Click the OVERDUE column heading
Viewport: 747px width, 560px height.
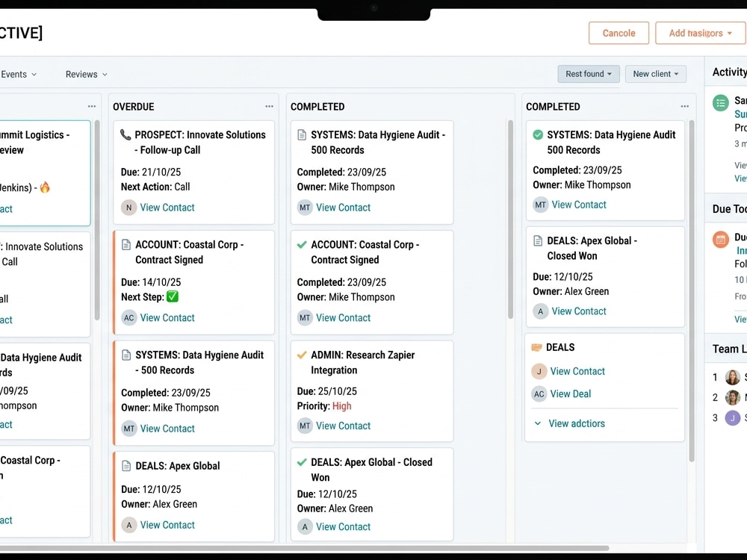point(134,107)
